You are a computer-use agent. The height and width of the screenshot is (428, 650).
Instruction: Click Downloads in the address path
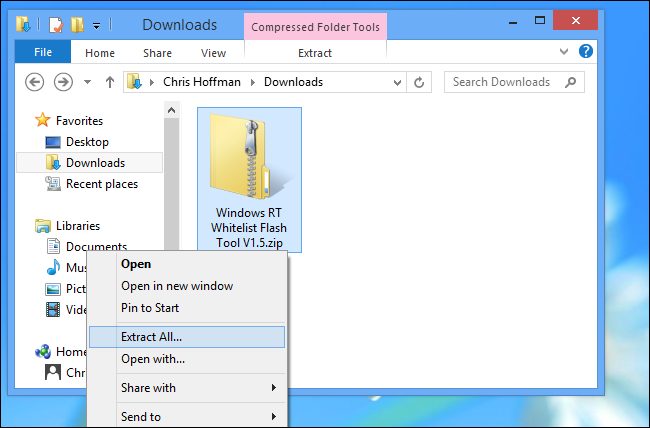[293, 82]
